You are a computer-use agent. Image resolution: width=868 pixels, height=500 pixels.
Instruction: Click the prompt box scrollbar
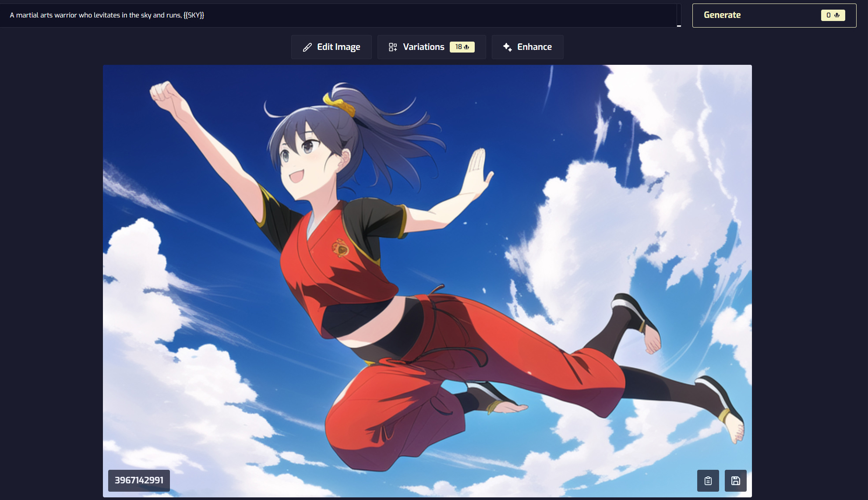(x=679, y=15)
